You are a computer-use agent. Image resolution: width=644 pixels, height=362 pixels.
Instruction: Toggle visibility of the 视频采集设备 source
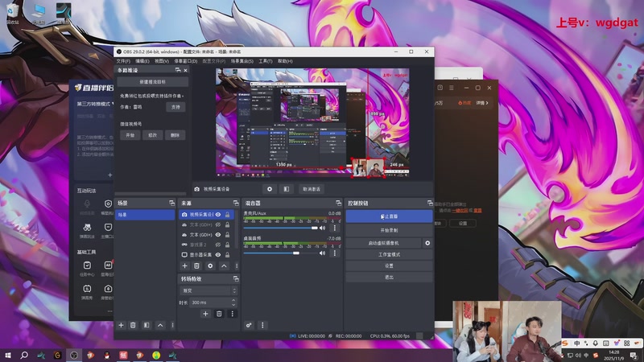(218, 215)
